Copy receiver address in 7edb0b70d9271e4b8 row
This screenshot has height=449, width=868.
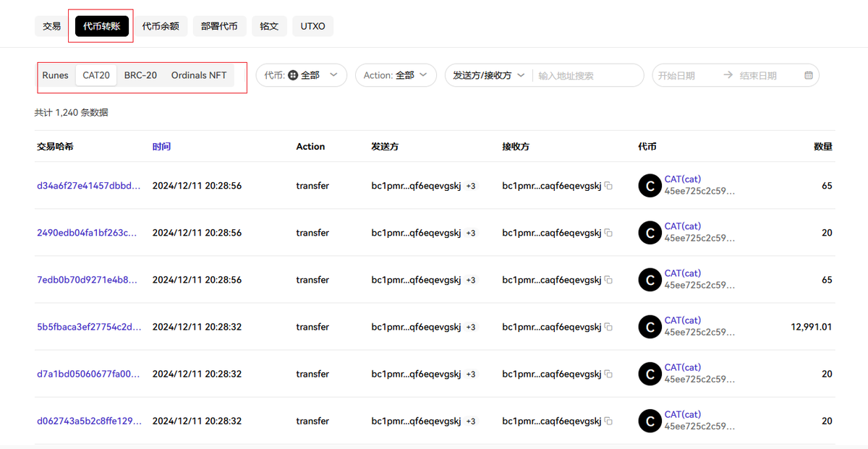(608, 280)
